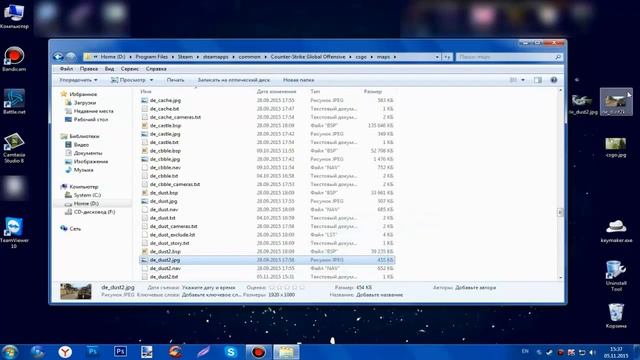The width and height of the screenshot is (640, 360).
Task: Click Counter-Strike Global Offensive breadcrumb
Action: [308, 57]
